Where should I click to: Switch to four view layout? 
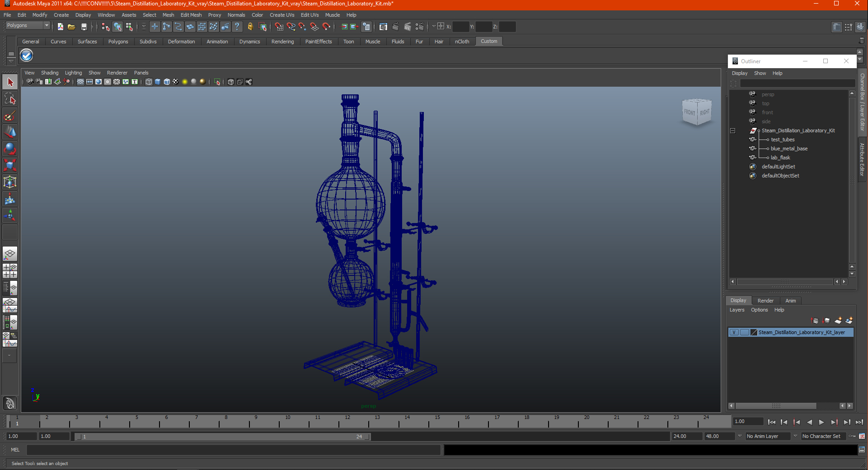pyautogui.click(x=10, y=271)
